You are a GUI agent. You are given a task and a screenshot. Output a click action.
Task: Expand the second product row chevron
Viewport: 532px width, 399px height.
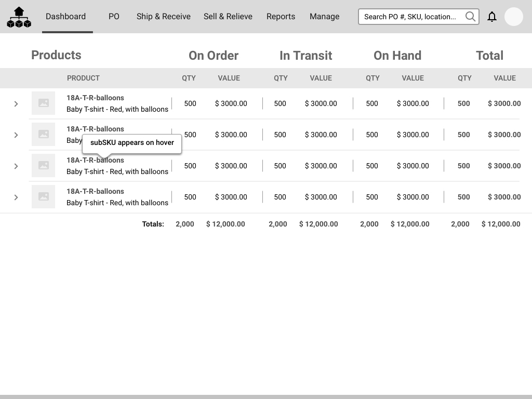16,135
